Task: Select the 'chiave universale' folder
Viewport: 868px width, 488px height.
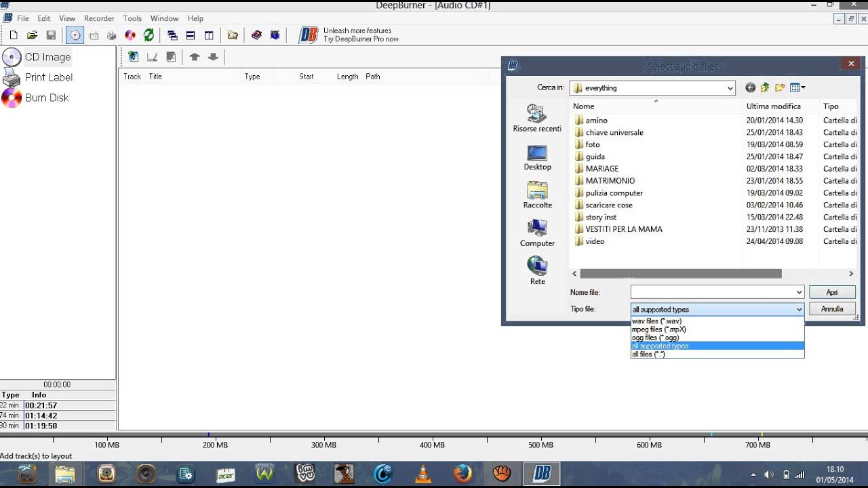Action: [608, 132]
